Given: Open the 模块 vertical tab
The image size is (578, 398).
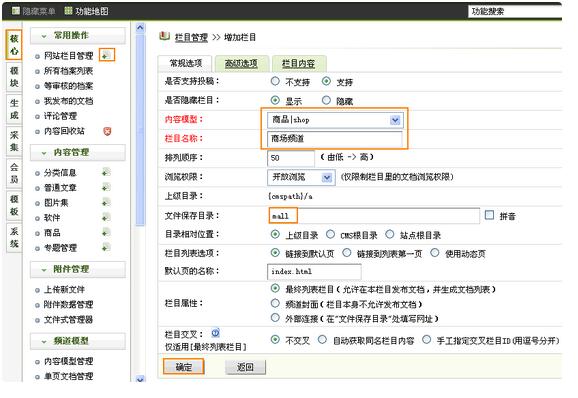Looking at the screenshot, I should pyautogui.click(x=14, y=77).
